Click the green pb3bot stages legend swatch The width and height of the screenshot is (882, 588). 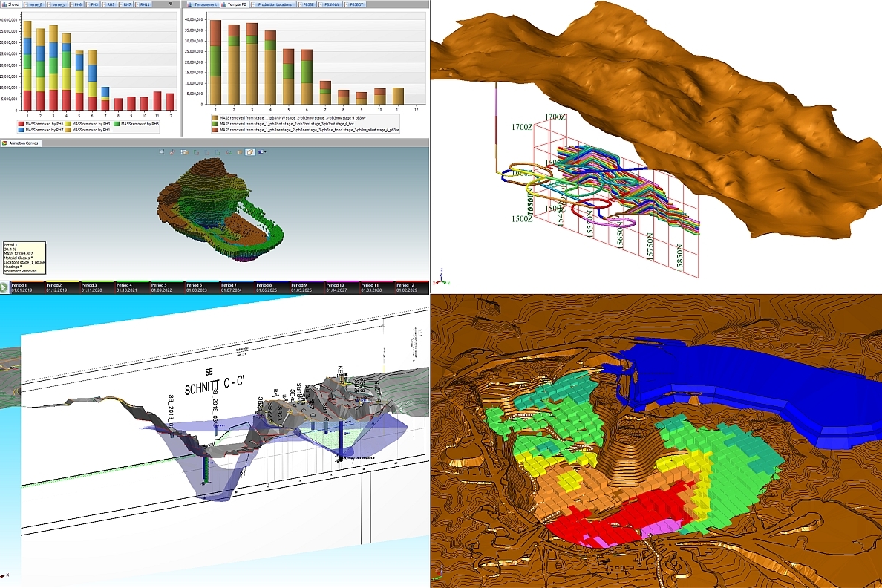pyautogui.click(x=215, y=124)
